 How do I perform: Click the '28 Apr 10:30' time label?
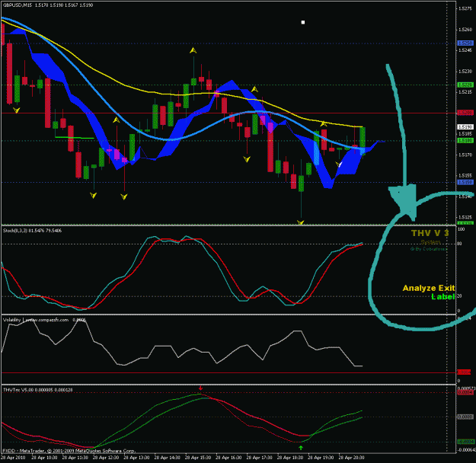click(44, 458)
